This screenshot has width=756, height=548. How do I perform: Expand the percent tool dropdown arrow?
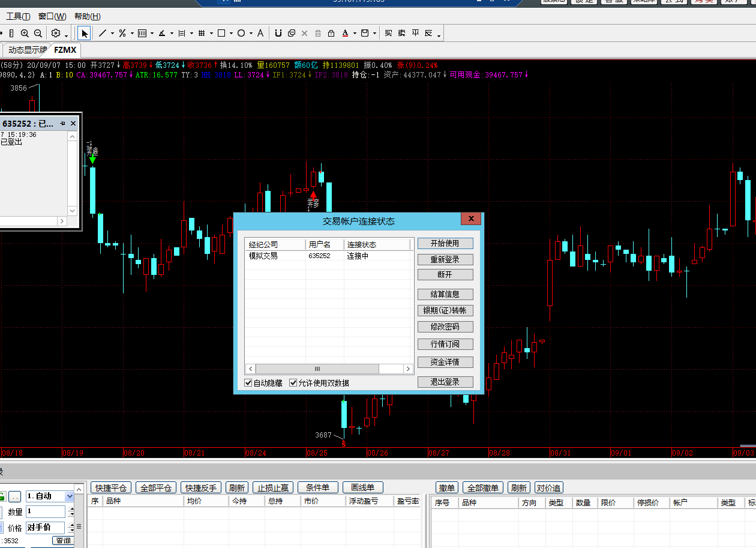tap(132, 34)
